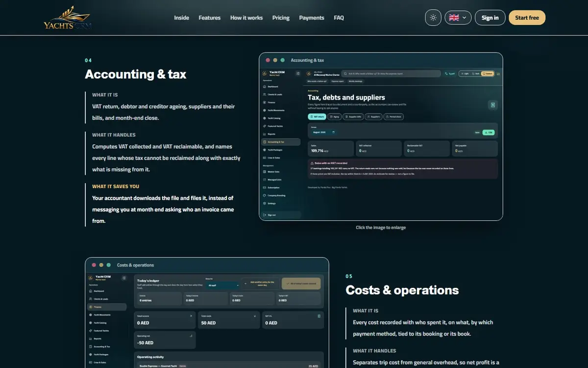Click the 'Click the image to enlarge' caption
Screen dimensions: 588x368
(x=381, y=228)
